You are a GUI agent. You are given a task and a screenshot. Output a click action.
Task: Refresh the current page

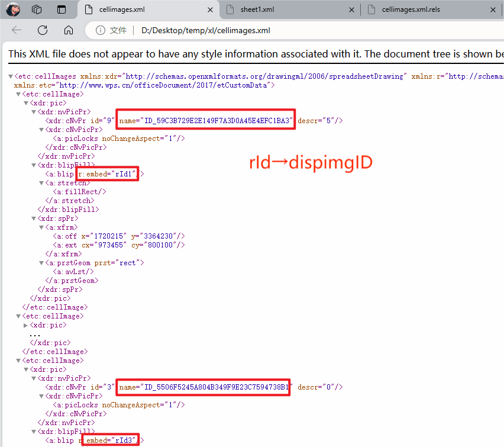[x=43, y=30]
